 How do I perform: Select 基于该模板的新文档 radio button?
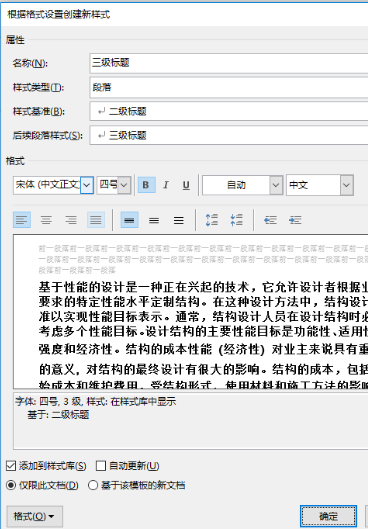click(93, 485)
